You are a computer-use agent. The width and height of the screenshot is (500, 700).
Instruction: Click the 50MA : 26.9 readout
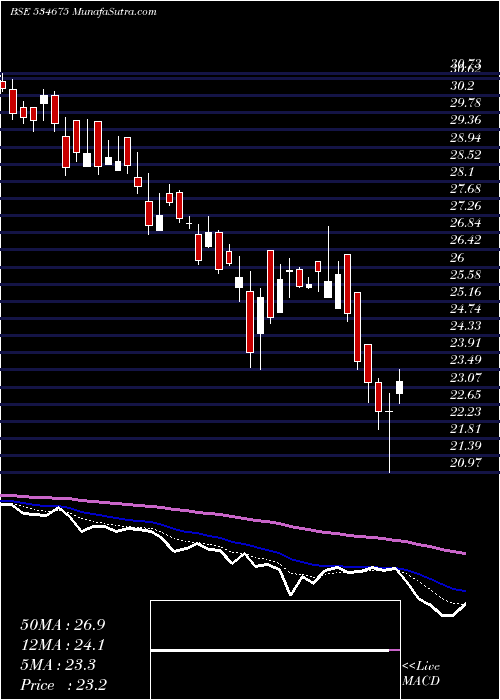tap(62, 625)
